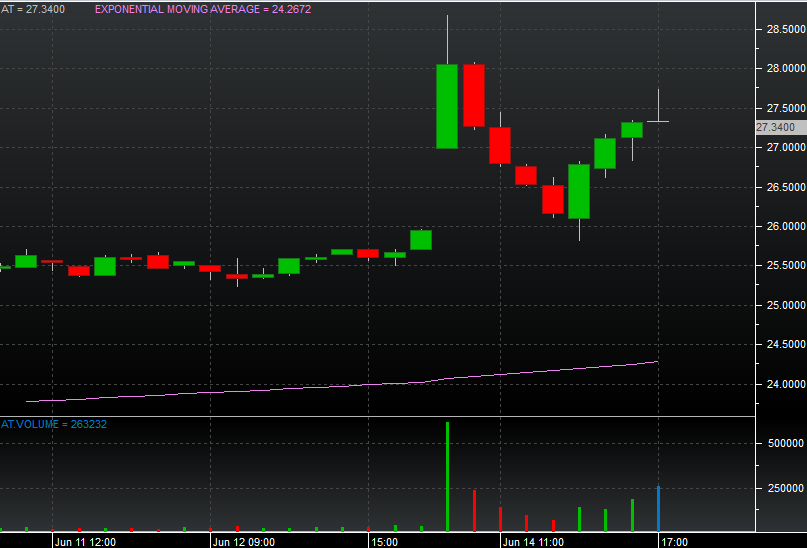Click the 28.5000 price axis label
Viewport: 807px width, 548px height.
click(780, 30)
